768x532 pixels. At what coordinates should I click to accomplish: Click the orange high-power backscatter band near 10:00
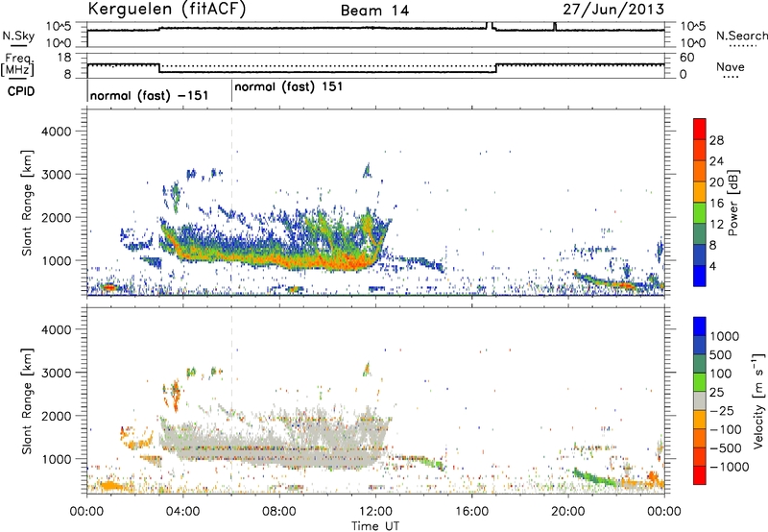click(x=328, y=262)
